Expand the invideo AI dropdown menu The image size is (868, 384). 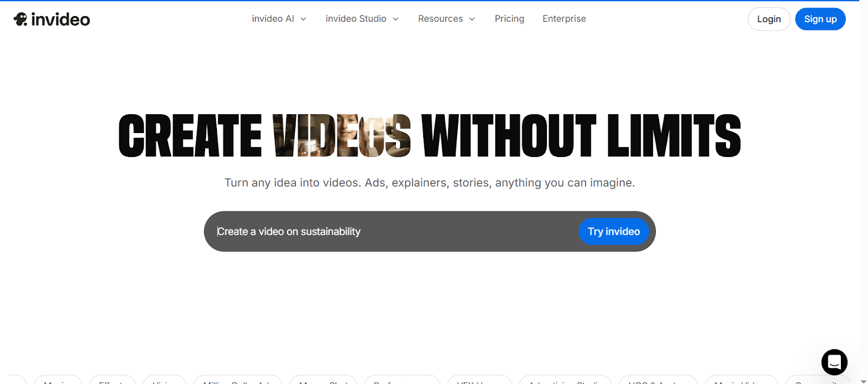point(279,18)
